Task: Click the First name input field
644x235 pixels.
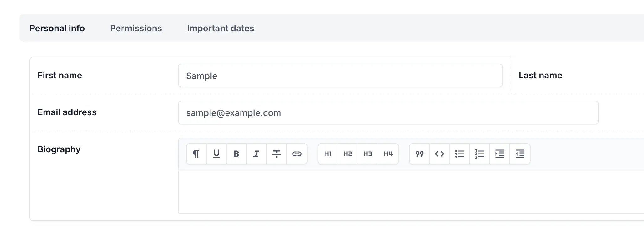Action: coord(340,76)
